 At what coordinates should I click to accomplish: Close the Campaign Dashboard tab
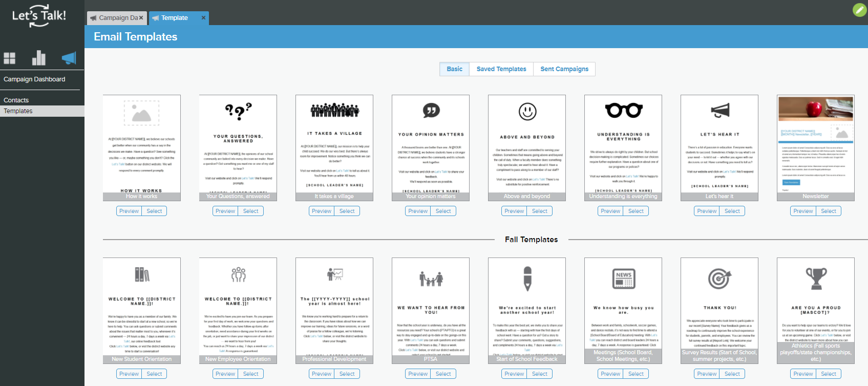click(141, 18)
